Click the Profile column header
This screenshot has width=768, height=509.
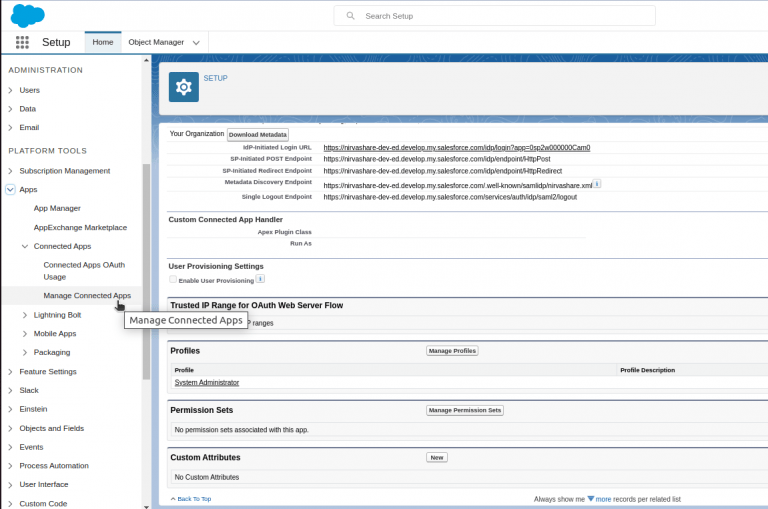(x=184, y=370)
